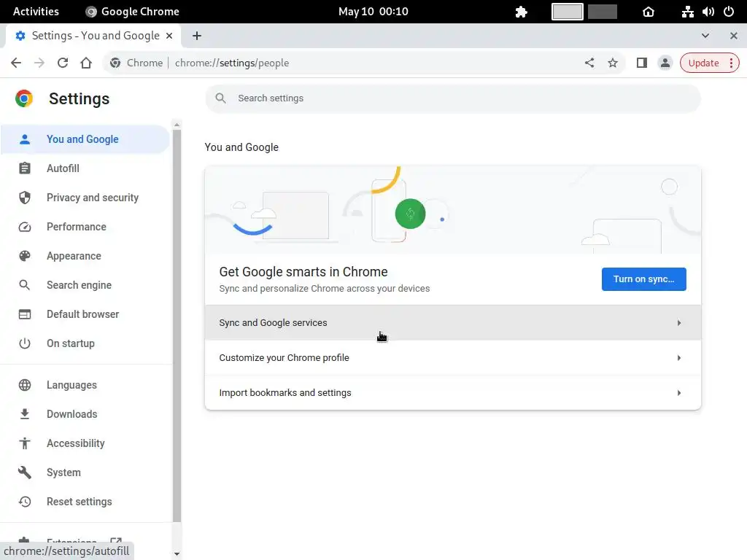The image size is (747, 560).
Task: Click the Accessibility figure icon
Action: (25, 443)
